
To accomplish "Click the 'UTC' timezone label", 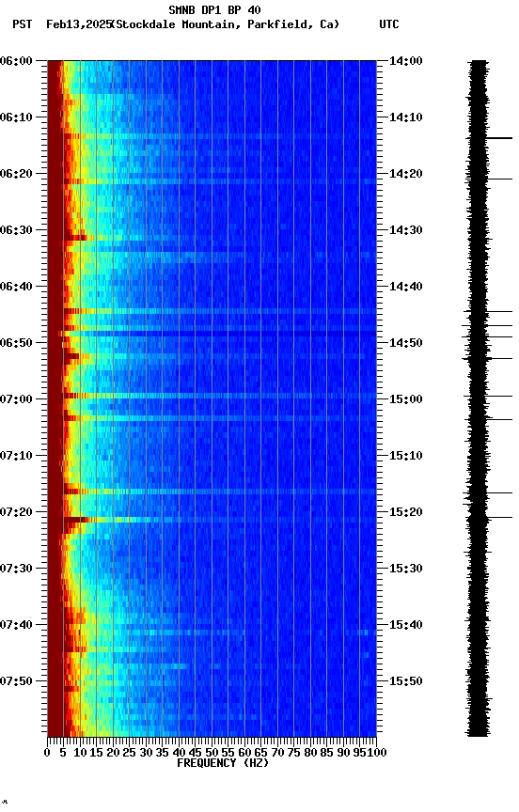I will (389, 24).
